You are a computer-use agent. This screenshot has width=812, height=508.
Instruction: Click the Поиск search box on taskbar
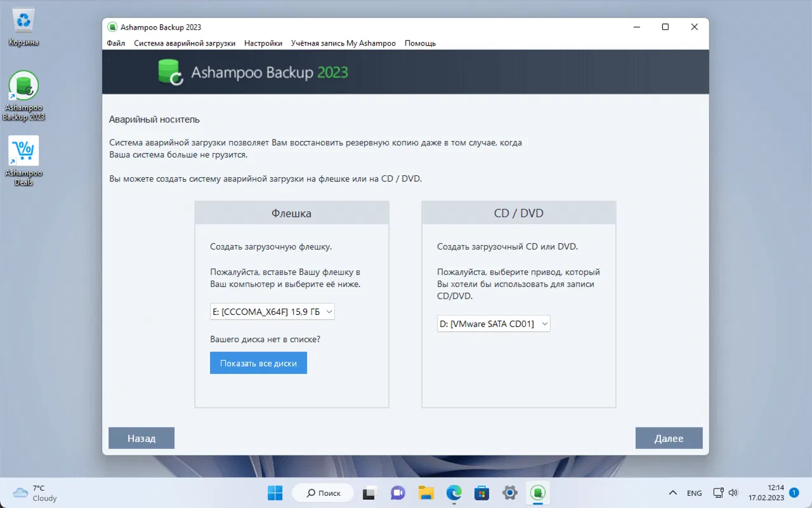(322, 493)
